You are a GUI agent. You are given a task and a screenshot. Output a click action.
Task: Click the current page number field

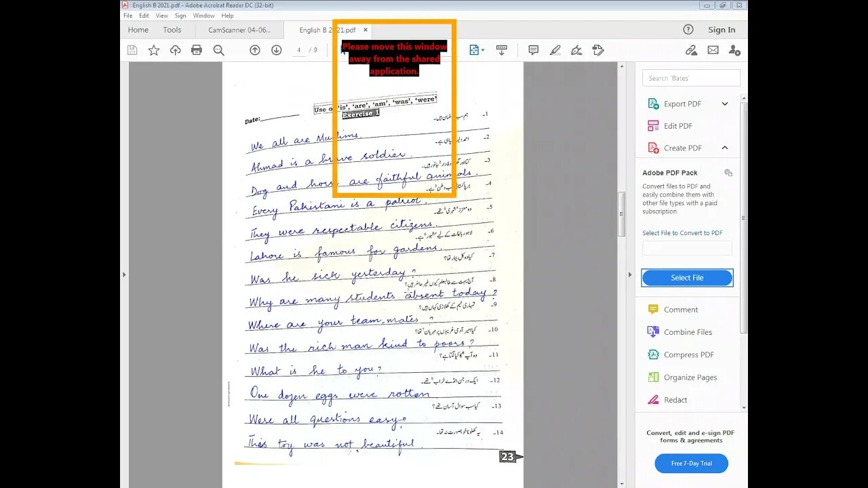pos(299,50)
